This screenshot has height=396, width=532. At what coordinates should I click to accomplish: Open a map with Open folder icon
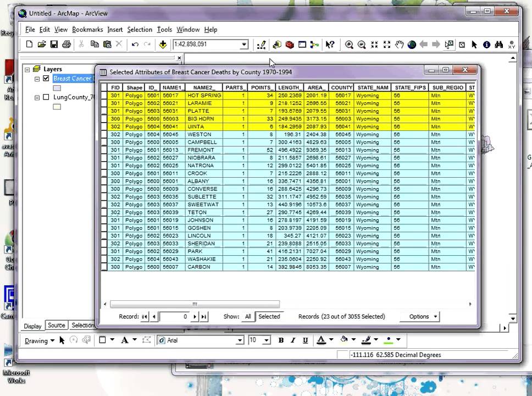coord(42,45)
